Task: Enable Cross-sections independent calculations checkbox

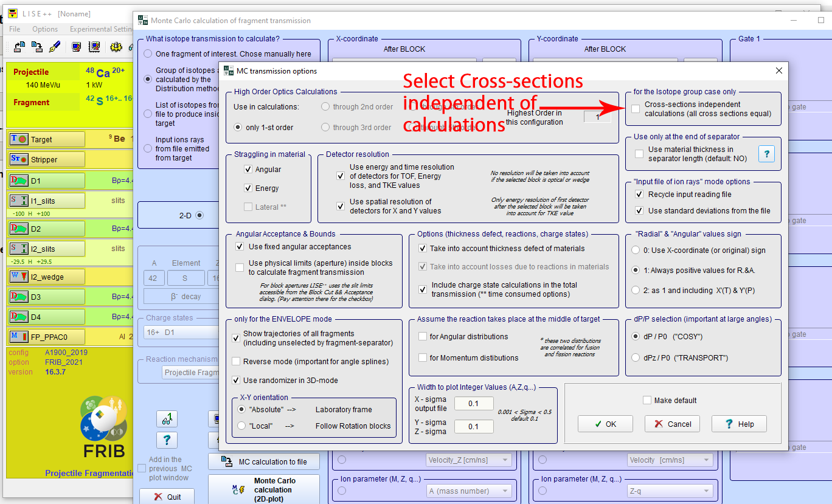Action: 636,109
